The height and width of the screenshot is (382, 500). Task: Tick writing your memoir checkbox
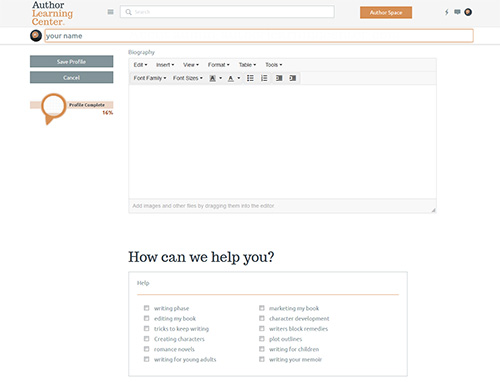point(262,359)
